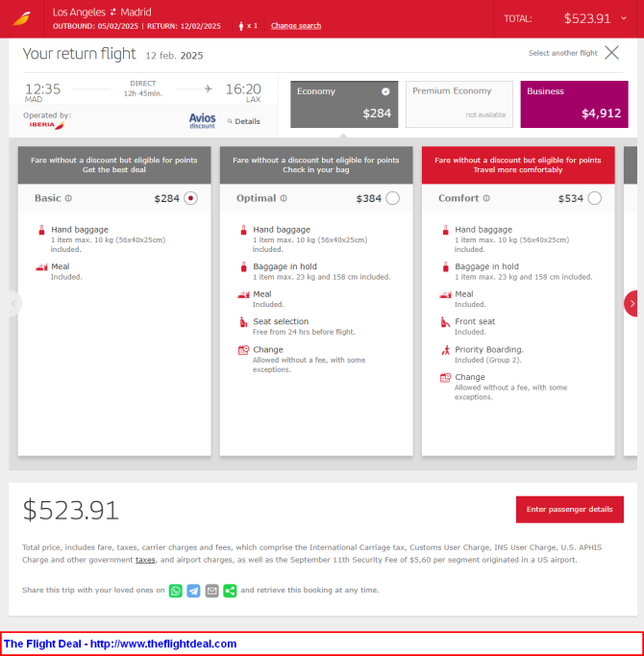This screenshot has height=656, width=644.
Task: Click the $523.91 total in header
Action: click(586, 18)
